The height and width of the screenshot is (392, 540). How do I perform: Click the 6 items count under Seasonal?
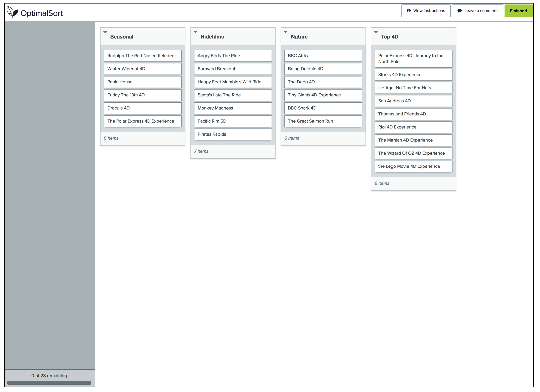(x=111, y=138)
